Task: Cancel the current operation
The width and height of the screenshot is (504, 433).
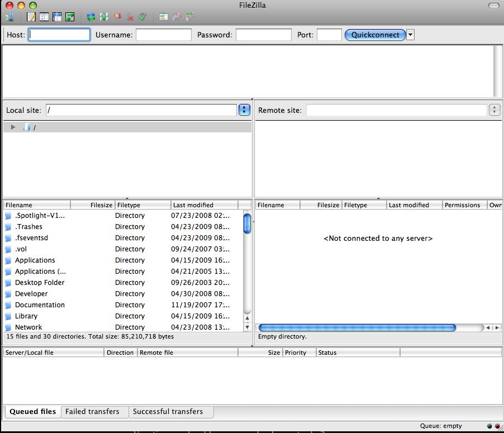Action: point(117,16)
